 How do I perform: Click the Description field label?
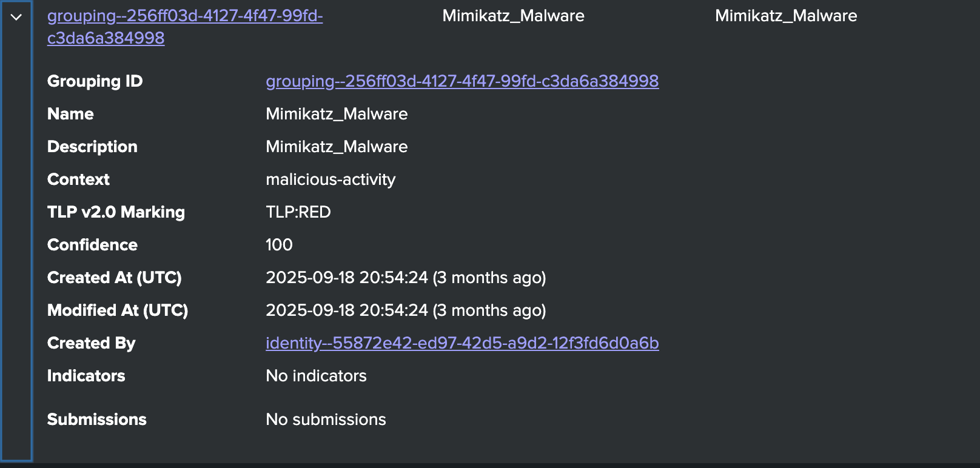[92, 147]
